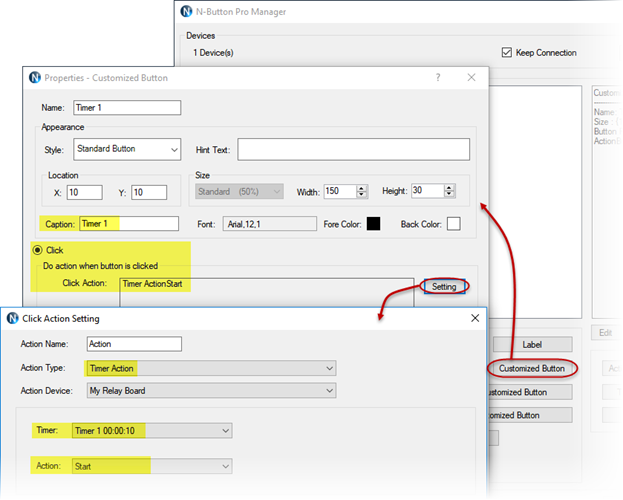Click the X location field
Screen dimensions: 623x500
tap(85, 192)
